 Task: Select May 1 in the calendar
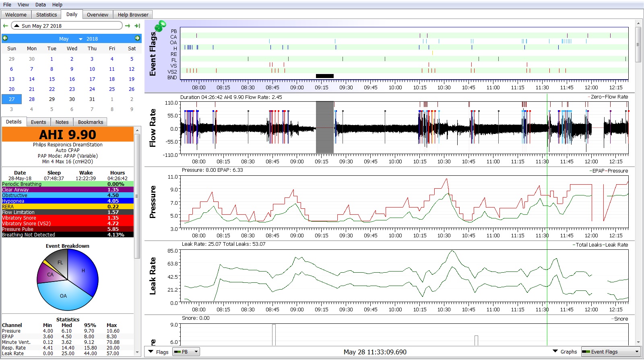52,59
